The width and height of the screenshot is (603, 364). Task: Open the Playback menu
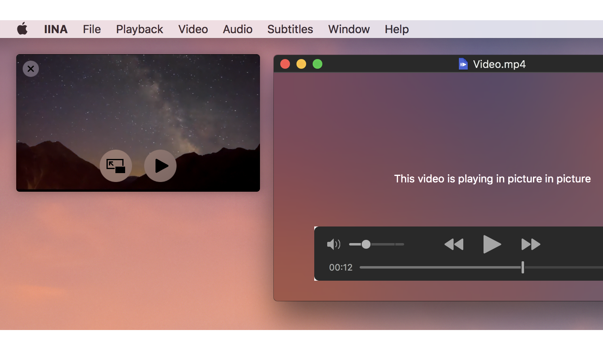pyautogui.click(x=139, y=29)
